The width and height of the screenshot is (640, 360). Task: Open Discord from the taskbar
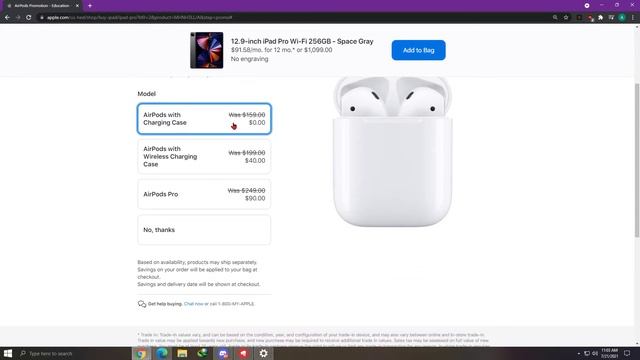pyautogui.click(x=223, y=353)
